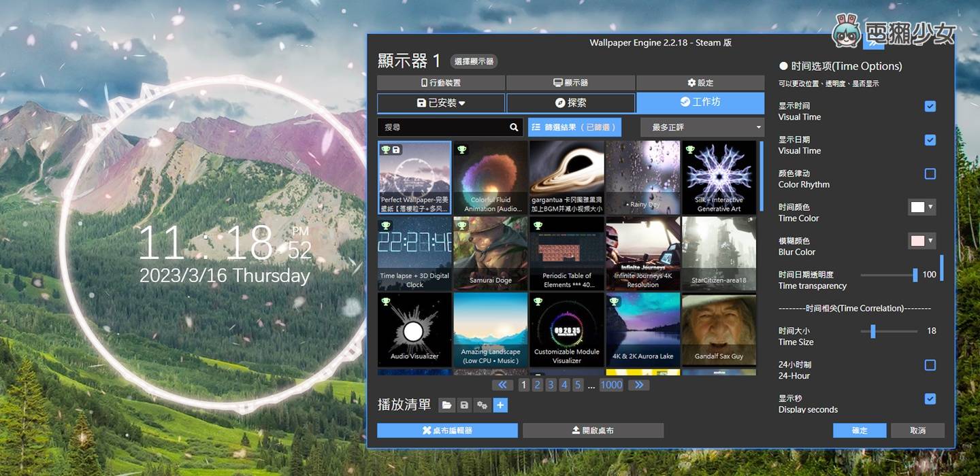The height and width of the screenshot is (476, 980).
Task: Click 選擇顯示器 to choose a monitor
Action: pyautogui.click(x=474, y=61)
